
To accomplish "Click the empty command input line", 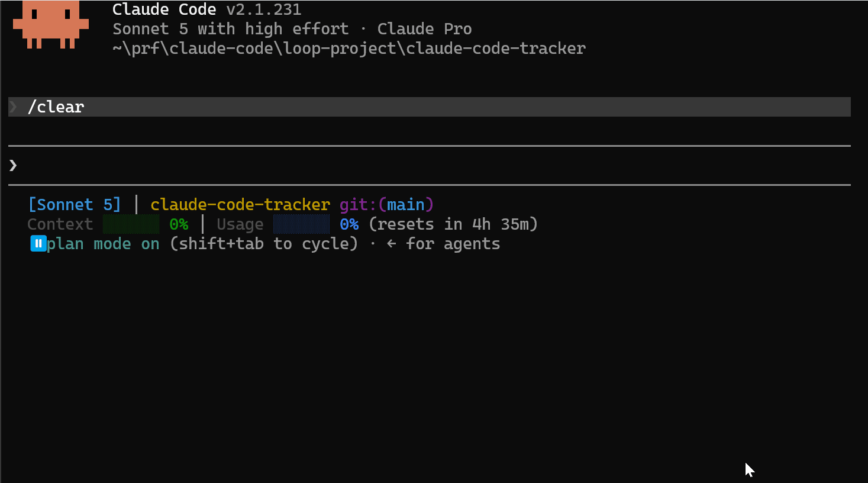I will 430,165.
